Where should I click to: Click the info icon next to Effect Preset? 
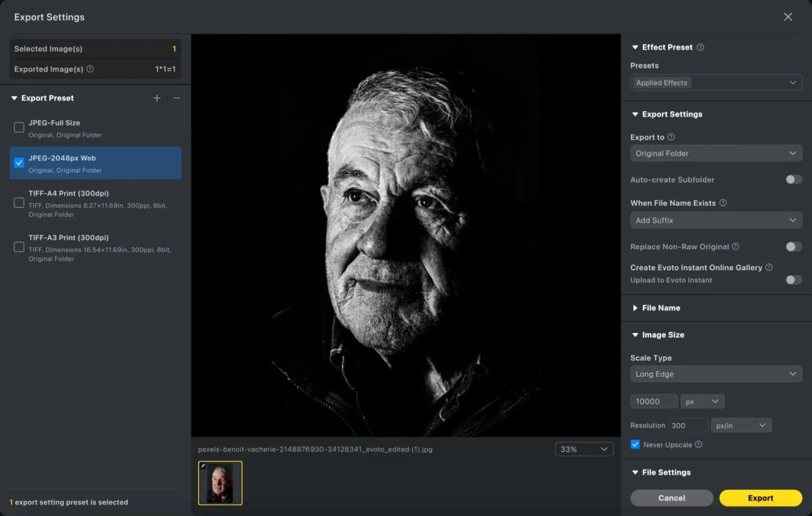point(700,47)
